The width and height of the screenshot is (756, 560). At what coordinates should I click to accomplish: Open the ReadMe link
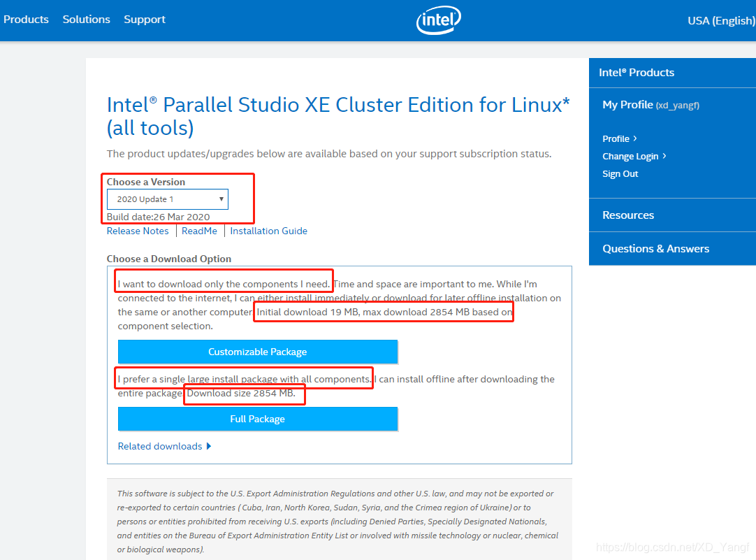(x=200, y=231)
